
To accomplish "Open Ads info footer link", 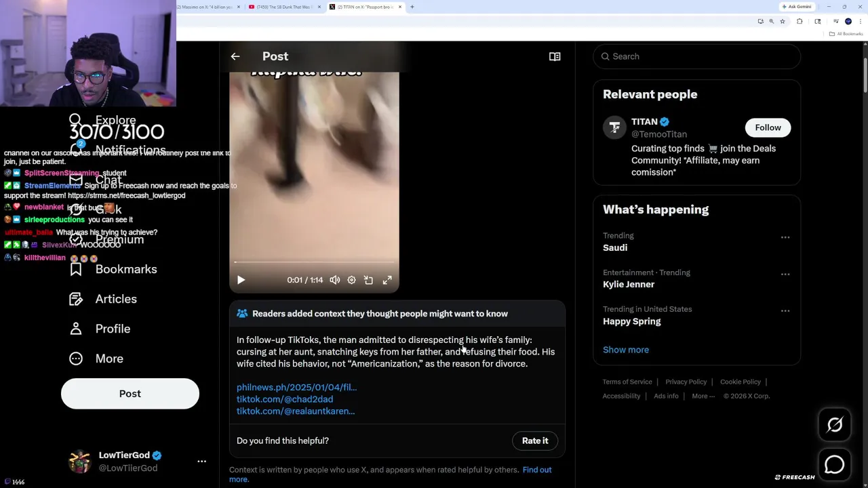I will click(666, 396).
